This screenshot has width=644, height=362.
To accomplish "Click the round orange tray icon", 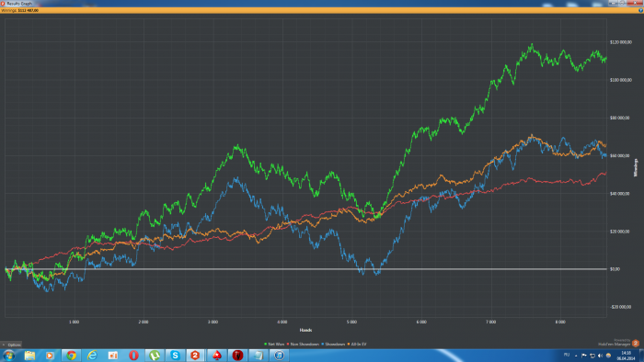I will tap(608, 356).
